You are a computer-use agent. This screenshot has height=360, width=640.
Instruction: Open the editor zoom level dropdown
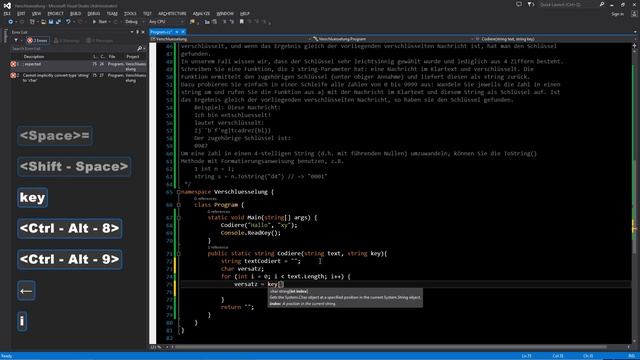(160, 347)
